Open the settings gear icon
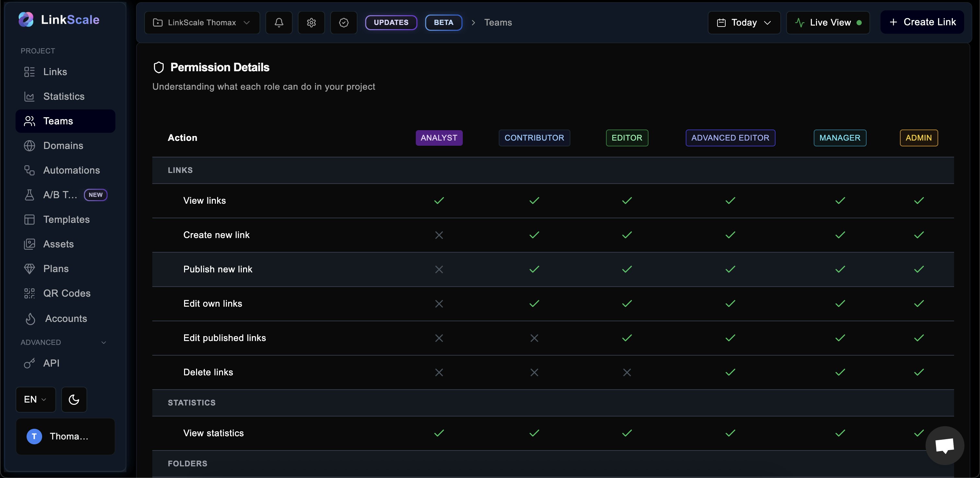The width and height of the screenshot is (980, 478). pyautogui.click(x=311, y=22)
